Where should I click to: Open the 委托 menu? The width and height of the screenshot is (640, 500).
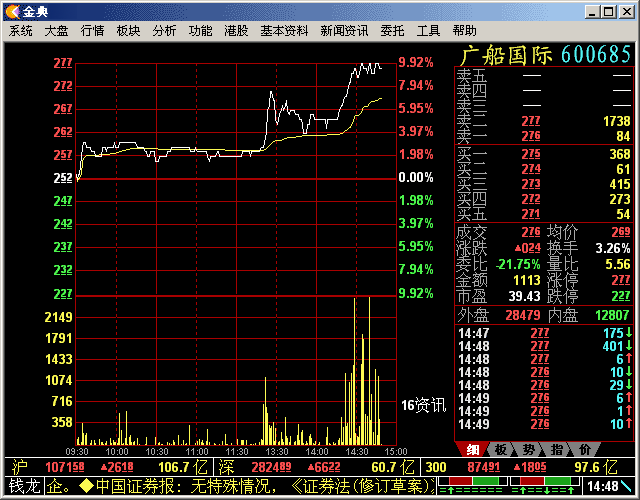click(x=392, y=31)
